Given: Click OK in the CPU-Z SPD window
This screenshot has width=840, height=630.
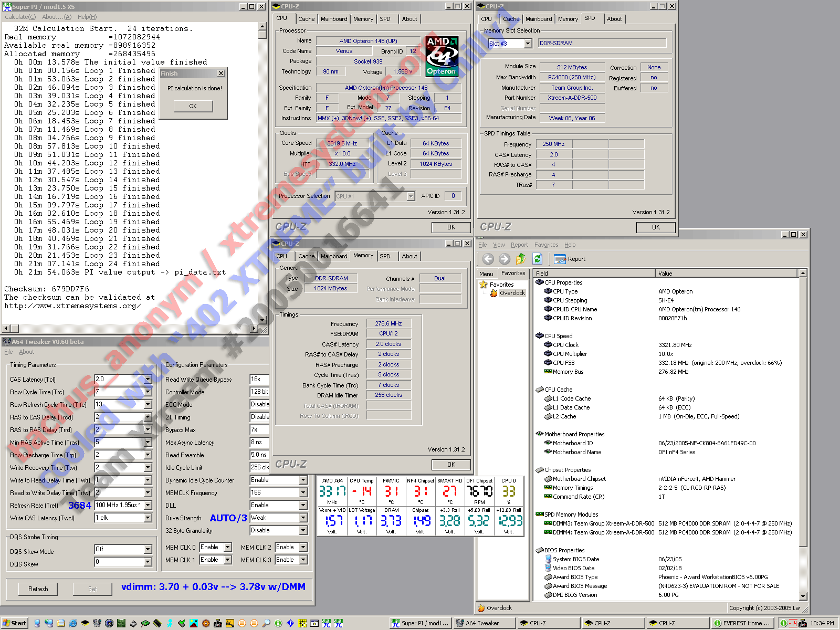Looking at the screenshot, I should 656,227.
